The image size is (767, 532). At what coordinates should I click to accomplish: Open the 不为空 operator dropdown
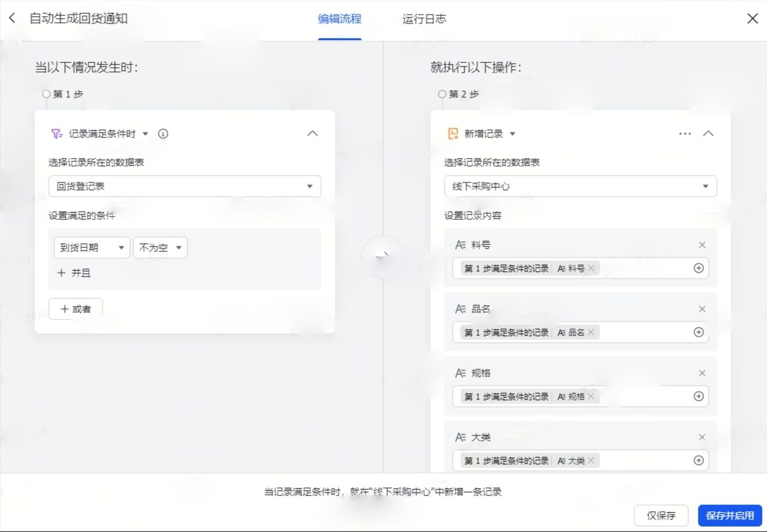pos(160,247)
